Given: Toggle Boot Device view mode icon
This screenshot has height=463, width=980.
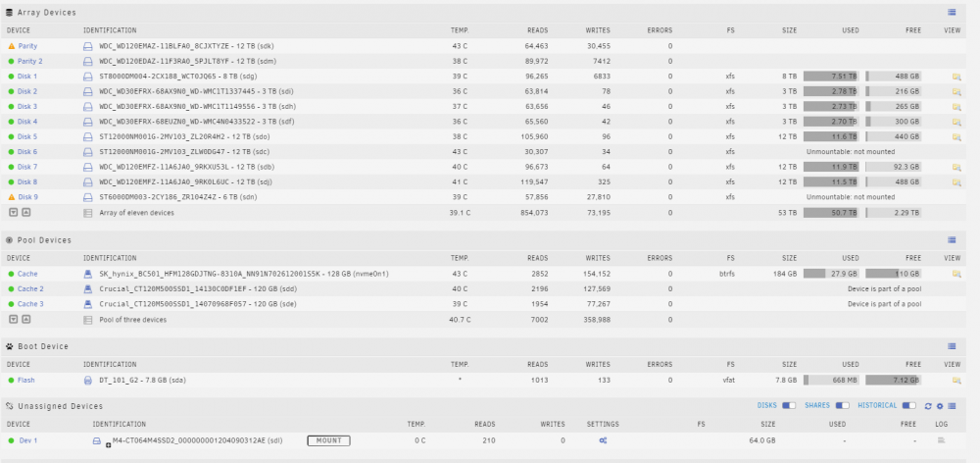Looking at the screenshot, I should click(952, 346).
